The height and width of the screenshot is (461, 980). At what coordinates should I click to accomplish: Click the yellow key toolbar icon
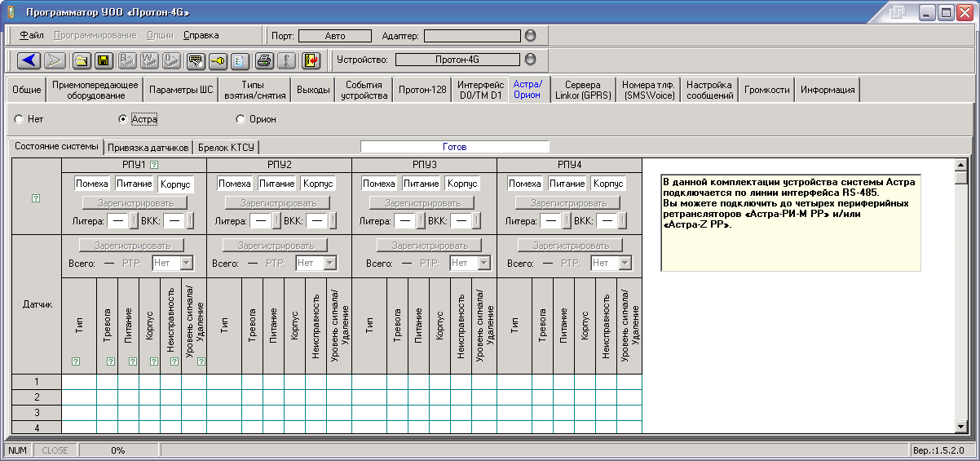click(218, 60)
